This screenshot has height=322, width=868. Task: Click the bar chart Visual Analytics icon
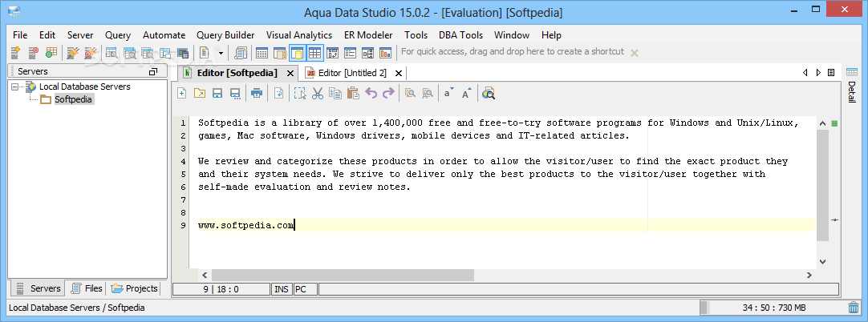[x=385, y=53]
